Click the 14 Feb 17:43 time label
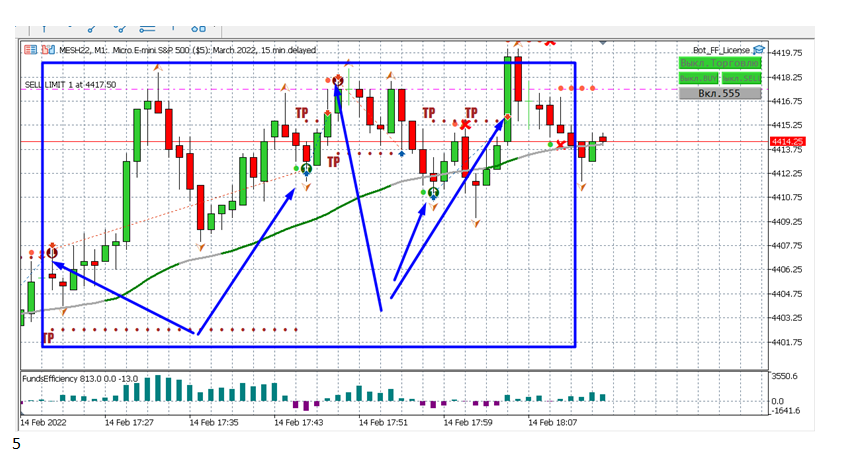Viewport: 856px width, 465px height. pyautogui.click(x=298, y=422)
